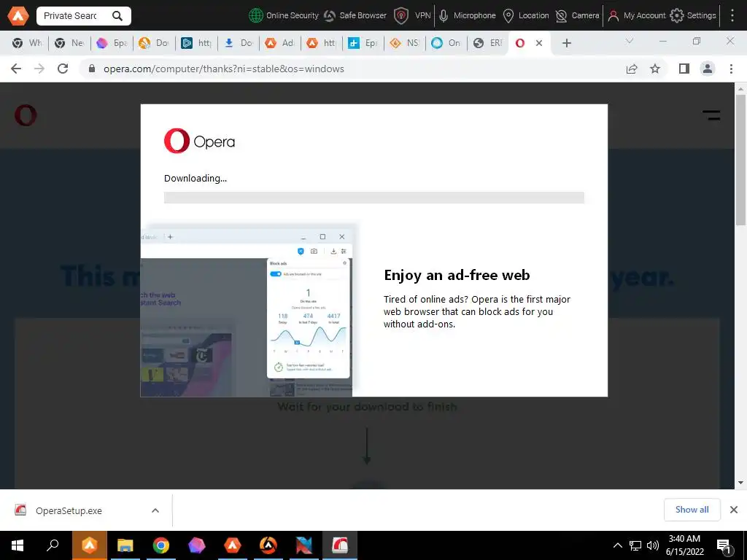Close the active Opera tab
747x560 pixels.
pos(539,43)
